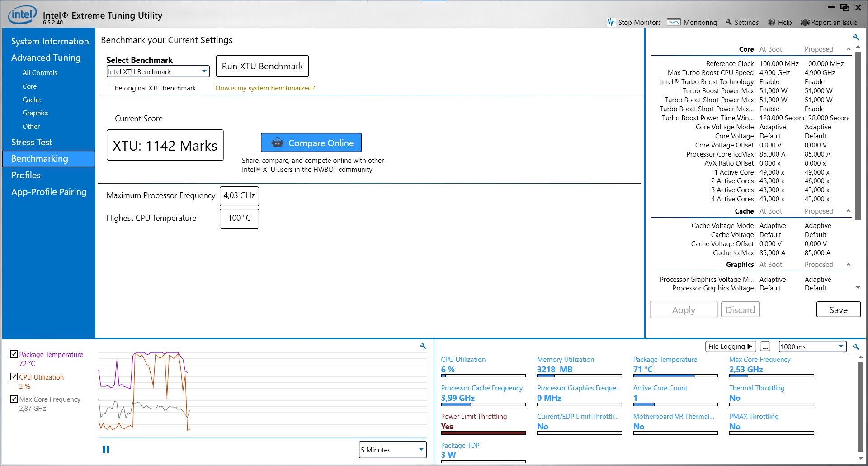Click the 100 °C temperature value box
This screenshot has height=466, width=868.
point(239,219)
